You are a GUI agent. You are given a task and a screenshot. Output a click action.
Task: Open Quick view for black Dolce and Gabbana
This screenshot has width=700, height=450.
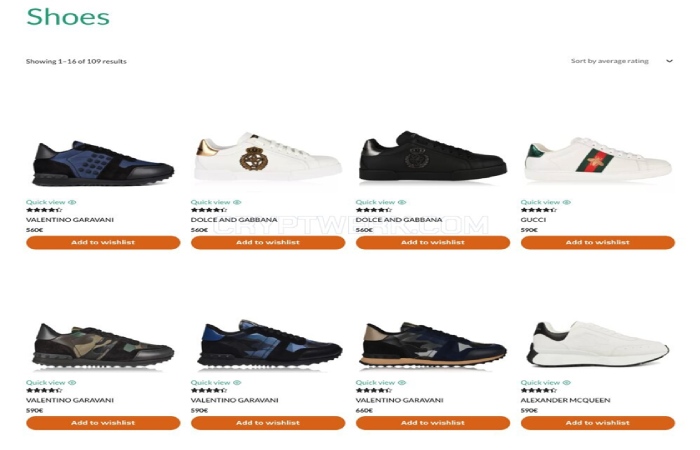click(x=381, y=202)
